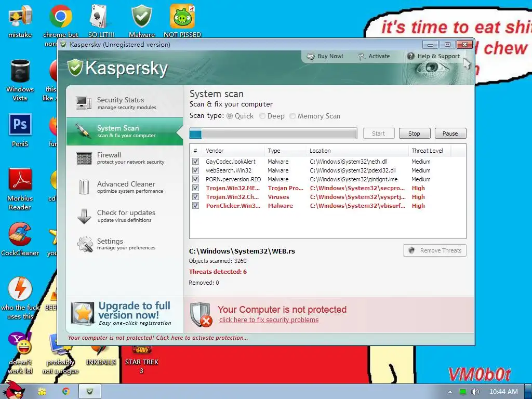This screenshot has width=532, height=399.
Task: Uncheck the PornClicker.Win3 threat row
Action: (195, 206)
